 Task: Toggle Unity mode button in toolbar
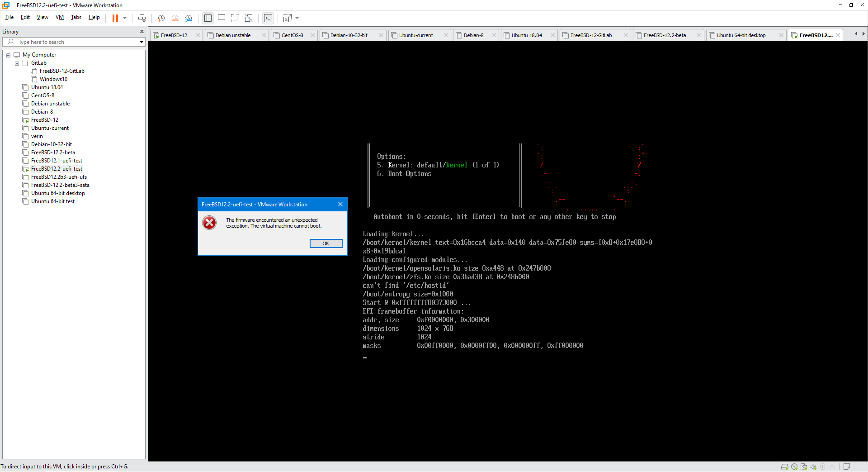coord(249,18)
